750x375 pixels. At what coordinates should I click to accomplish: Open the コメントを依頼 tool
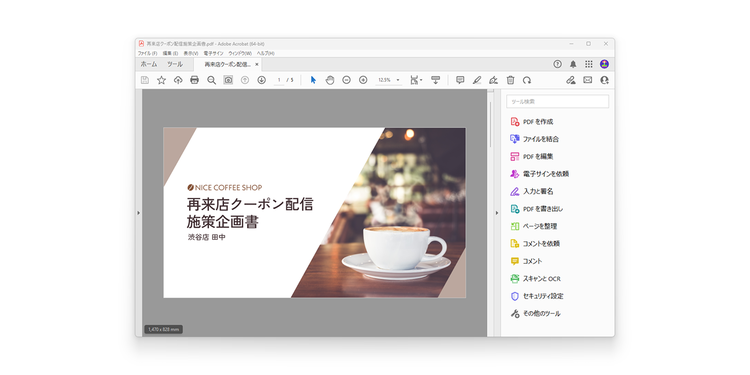click(x=535, y=243)
